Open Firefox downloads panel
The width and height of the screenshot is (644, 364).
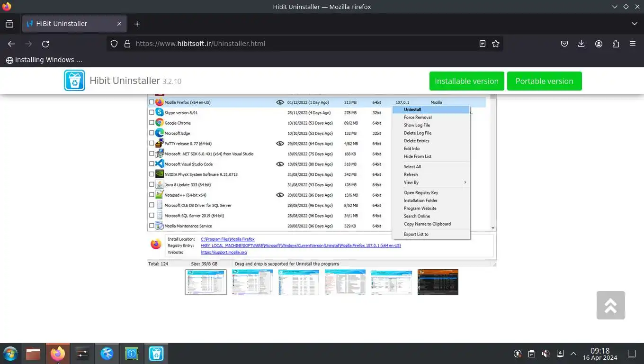click(x=581, y=44)
